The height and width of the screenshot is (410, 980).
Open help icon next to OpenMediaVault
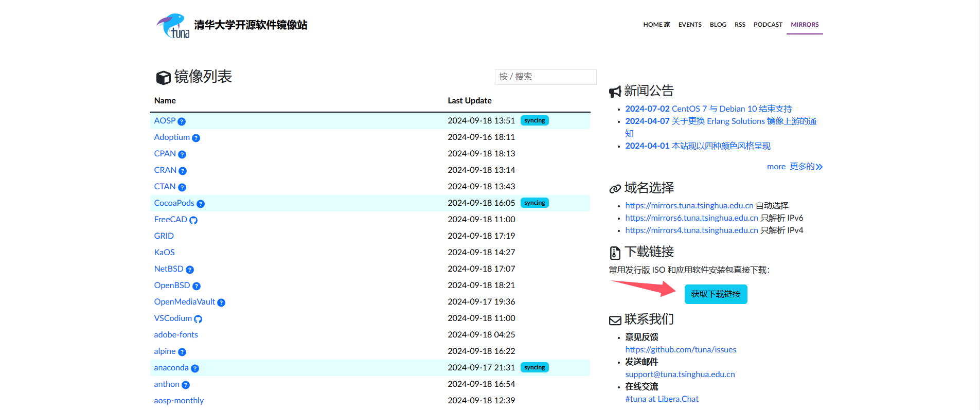[221, 302]
